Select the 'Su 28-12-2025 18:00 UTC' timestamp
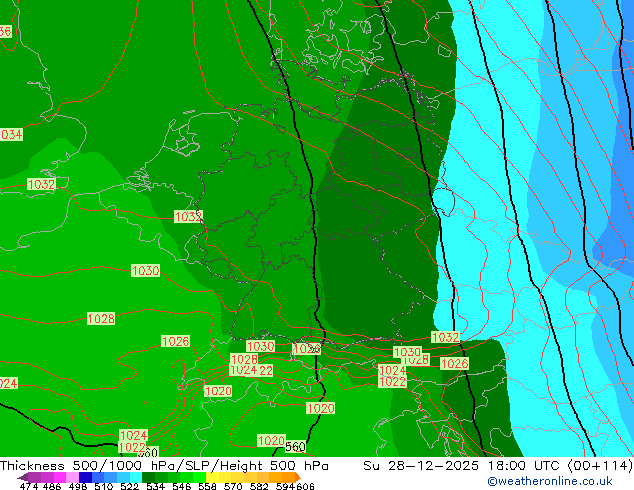634x490 pixels. 463,466
